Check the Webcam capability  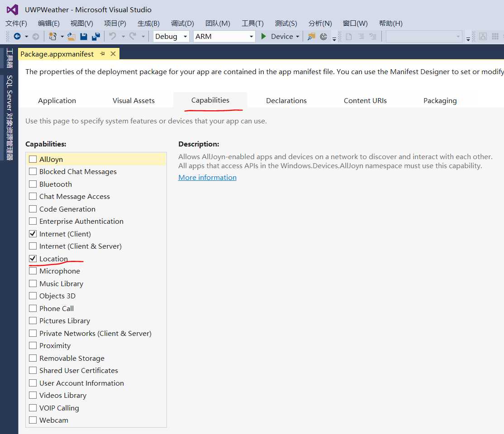(33, 420)
